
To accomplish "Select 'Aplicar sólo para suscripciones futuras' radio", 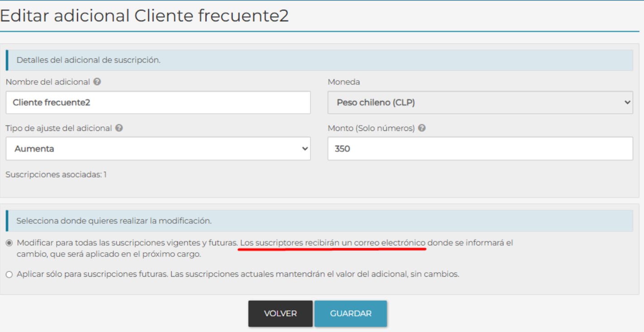I will tap(9, 274).
